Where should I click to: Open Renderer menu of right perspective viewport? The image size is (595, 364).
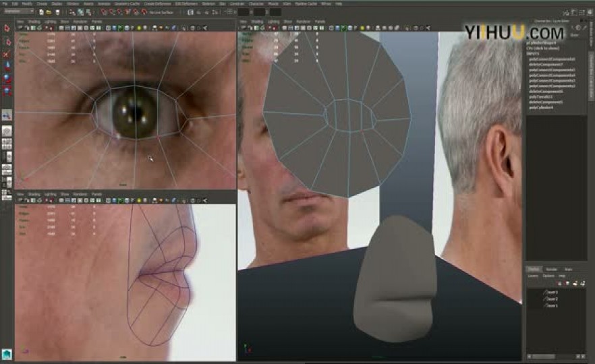[x=303, y=22]
